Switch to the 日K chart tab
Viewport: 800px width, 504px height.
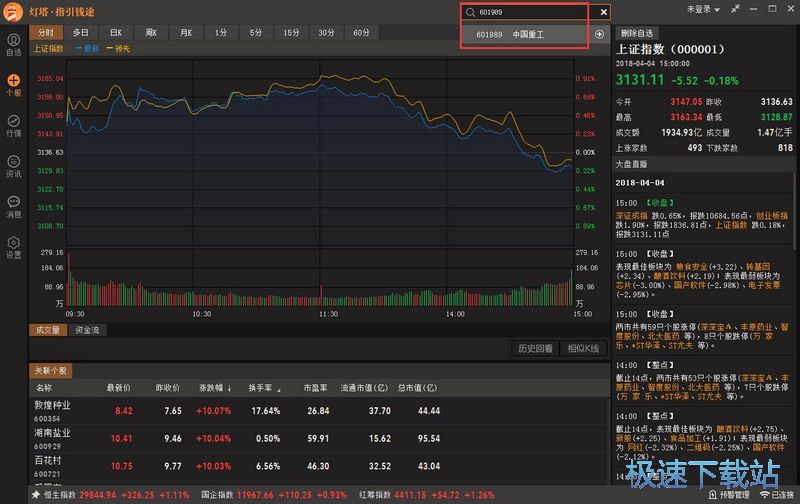[x=116, y=33]
